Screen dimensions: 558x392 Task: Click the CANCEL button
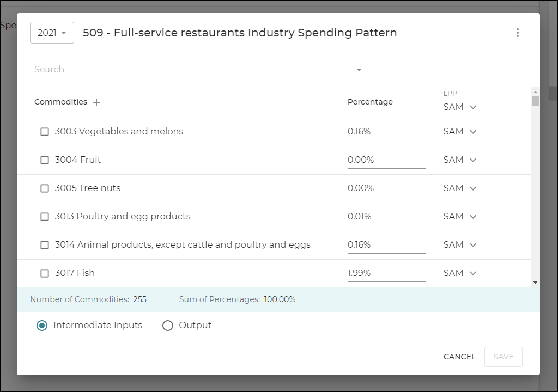459,357
